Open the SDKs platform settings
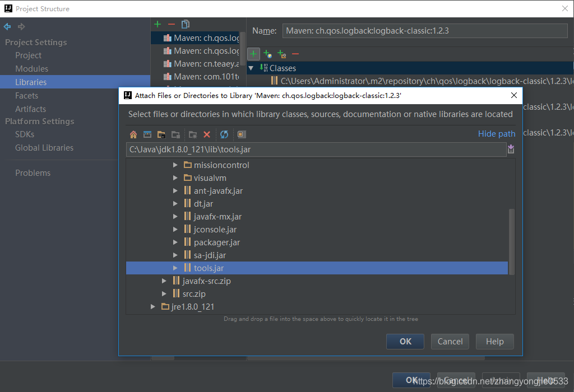 click(x=25, y=134)
